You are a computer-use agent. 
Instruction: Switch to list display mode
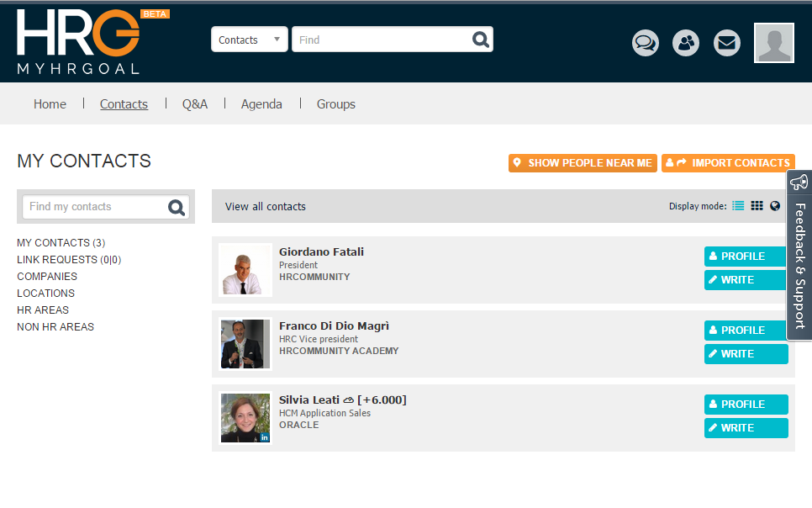pos(738,206)
